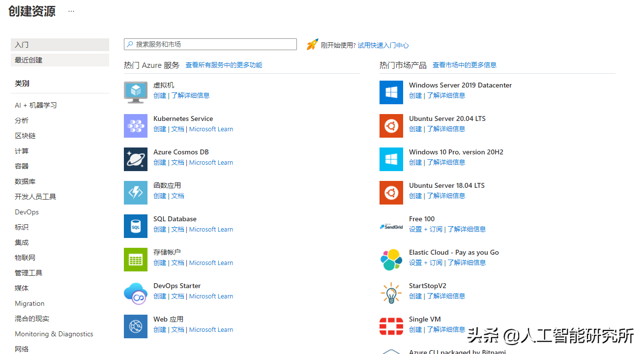Screen dimensions: 644x354
Task: Switch to the 入门 sidebar tab
Action: pyautogui.click(x=60, y=45)
